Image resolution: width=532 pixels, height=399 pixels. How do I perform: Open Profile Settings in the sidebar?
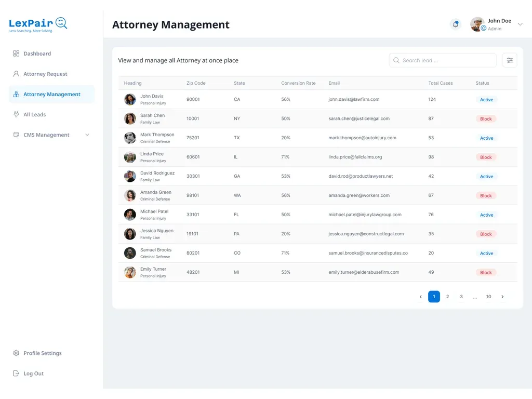[x=51, y=353]
